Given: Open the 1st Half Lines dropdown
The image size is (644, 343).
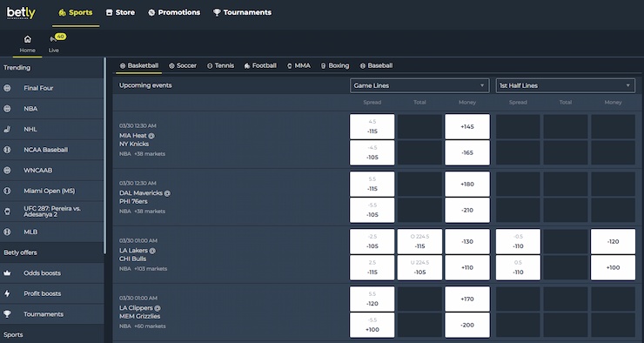Looking at the screenshot, I should click(565, 85).
